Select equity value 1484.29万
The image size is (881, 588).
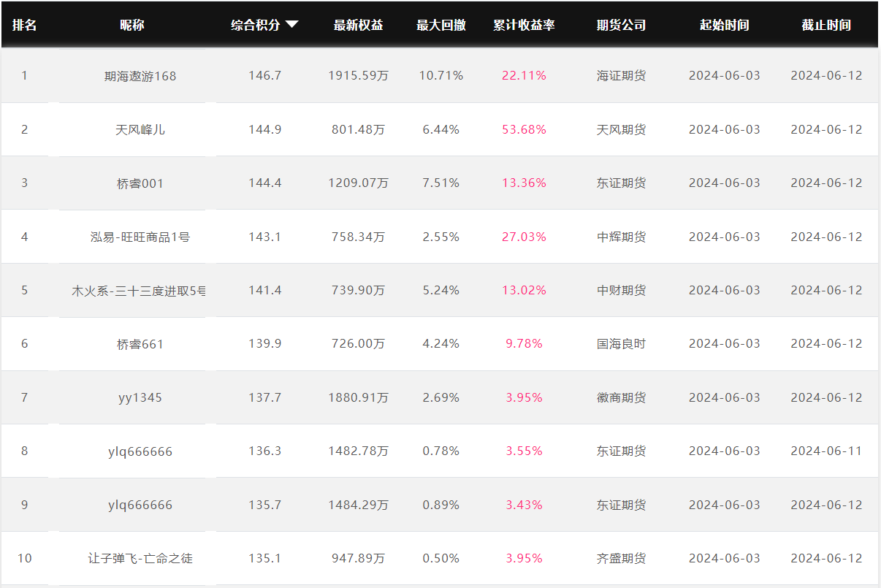[x=359, y=505]
